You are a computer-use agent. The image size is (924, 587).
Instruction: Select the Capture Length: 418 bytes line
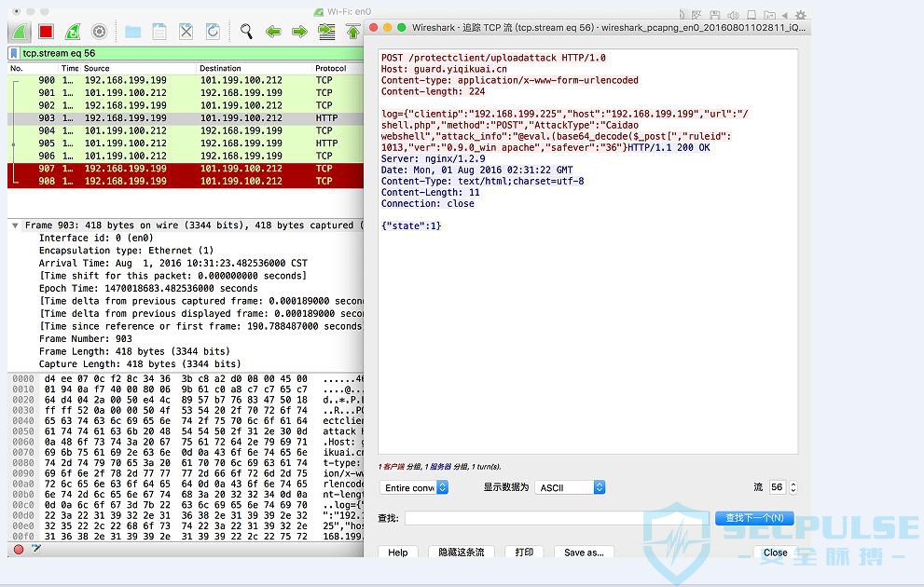click(140, 364)
